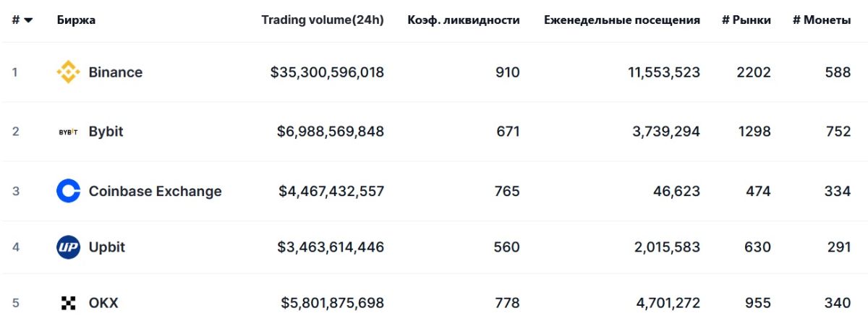Click the Bybit logo icon
Image resolution: width=868 pixels, height=329 pixels.
coord(68,132)
